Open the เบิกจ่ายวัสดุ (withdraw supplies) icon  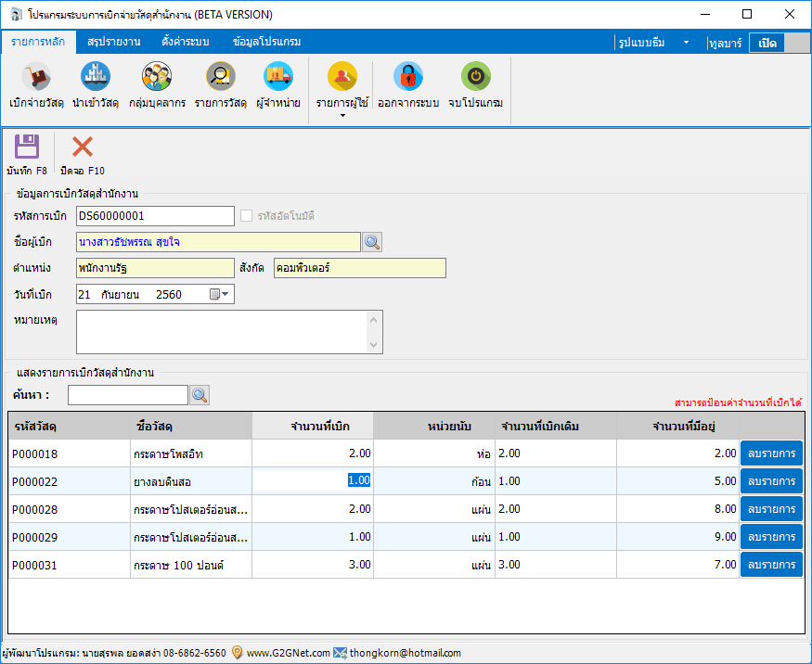[36, 77]
